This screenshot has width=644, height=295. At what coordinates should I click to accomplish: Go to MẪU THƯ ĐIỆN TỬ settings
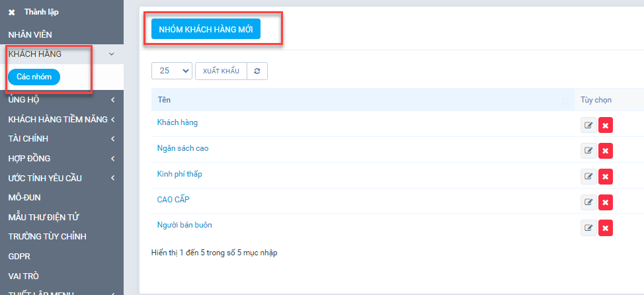pyautogui.click(x=44, y=217)
